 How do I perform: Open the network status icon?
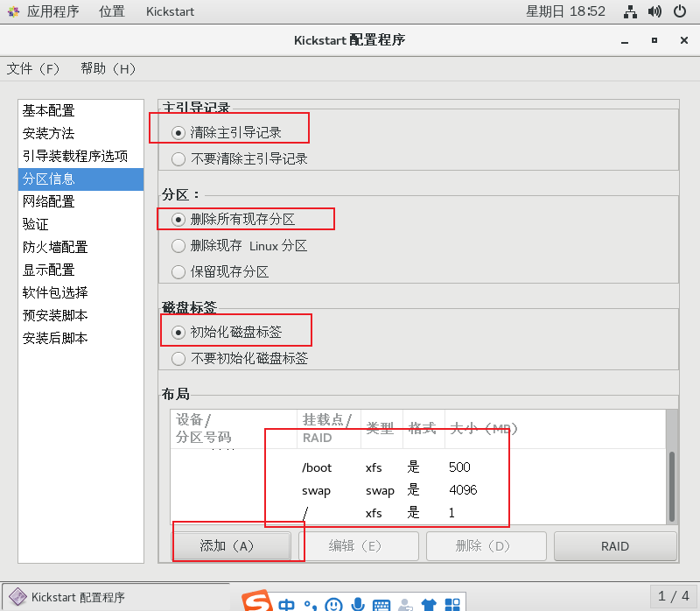(x=630, y=11)
